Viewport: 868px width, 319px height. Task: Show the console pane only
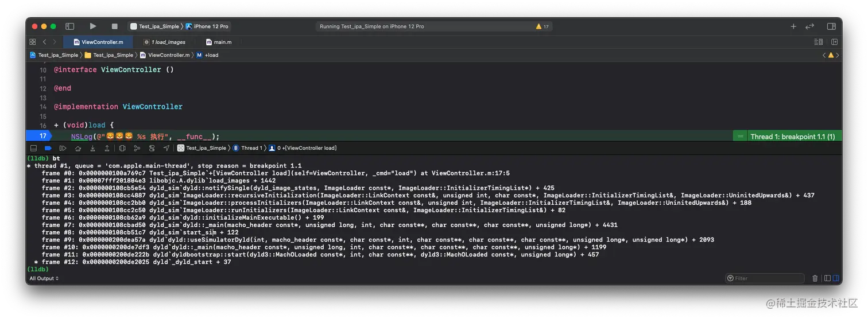point(835,278)
